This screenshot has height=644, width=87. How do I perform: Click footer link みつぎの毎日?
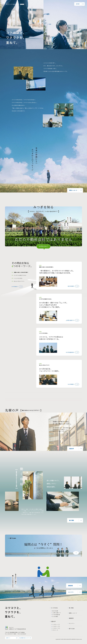click(55, 616)
